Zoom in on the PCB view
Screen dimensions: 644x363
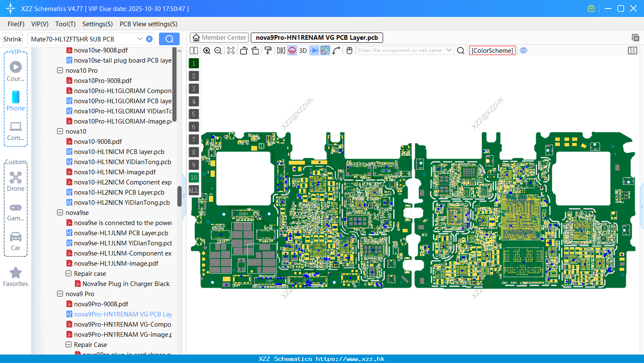207,50
